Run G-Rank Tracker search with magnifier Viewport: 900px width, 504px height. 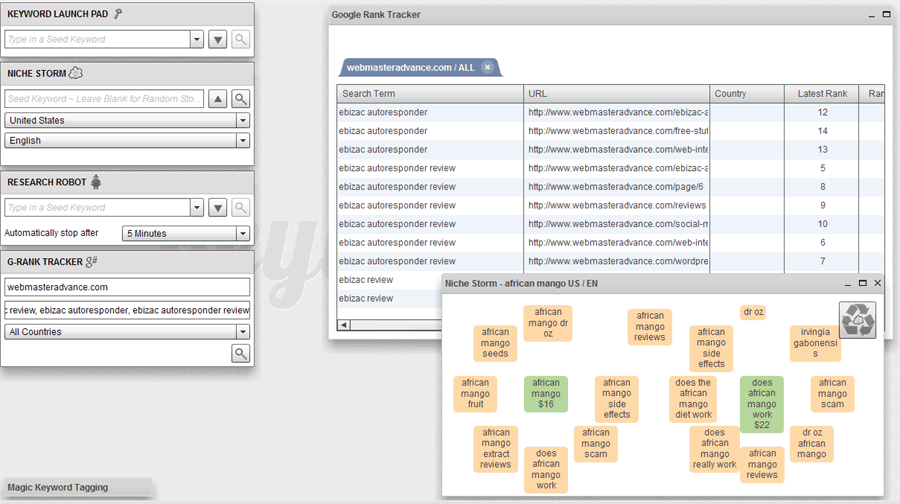pyautogui.click(x=240, y=354)
